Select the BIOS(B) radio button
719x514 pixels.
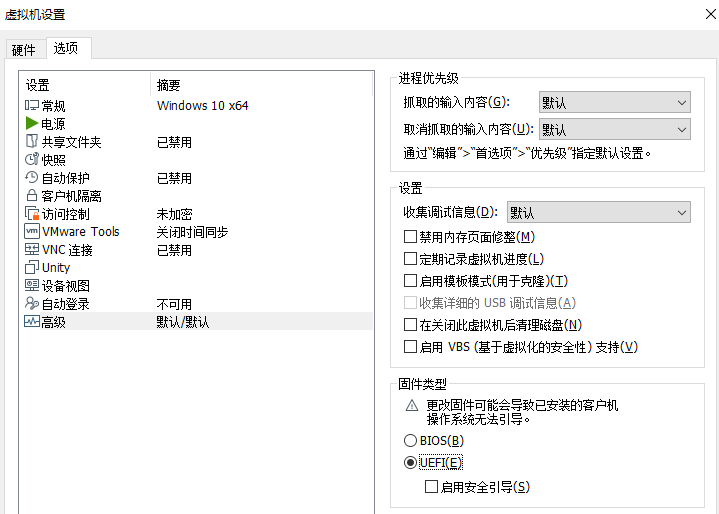pyautogui.click(x=410, y=441)
